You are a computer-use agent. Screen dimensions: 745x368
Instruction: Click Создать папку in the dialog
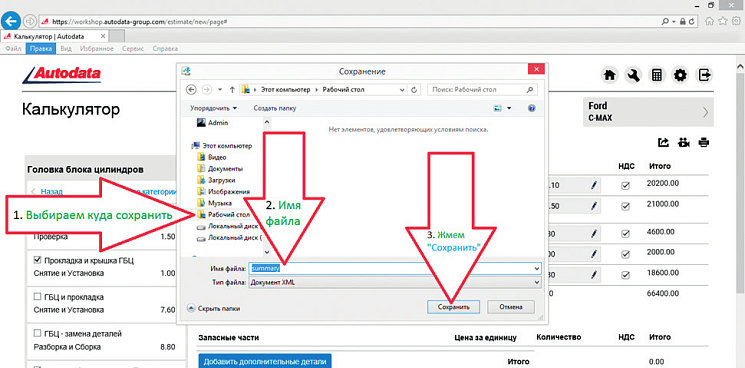tap(275, 108)
